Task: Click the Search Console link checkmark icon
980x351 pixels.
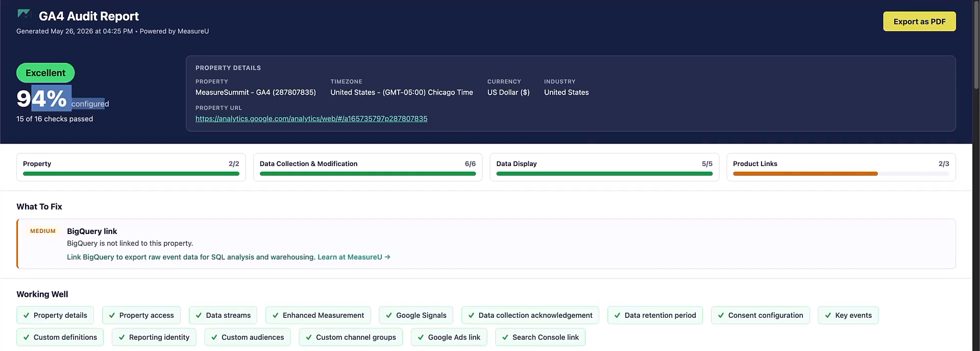Action: [505, 337]
